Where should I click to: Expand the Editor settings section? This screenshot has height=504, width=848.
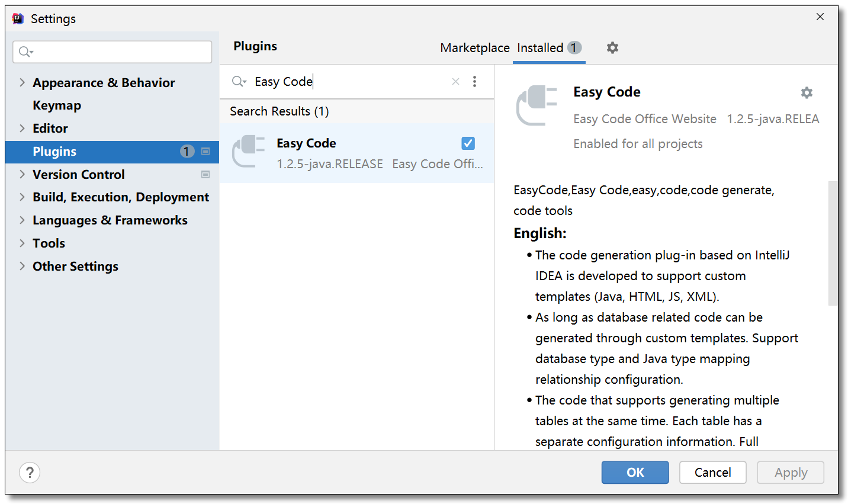click(x=22, y=128)
